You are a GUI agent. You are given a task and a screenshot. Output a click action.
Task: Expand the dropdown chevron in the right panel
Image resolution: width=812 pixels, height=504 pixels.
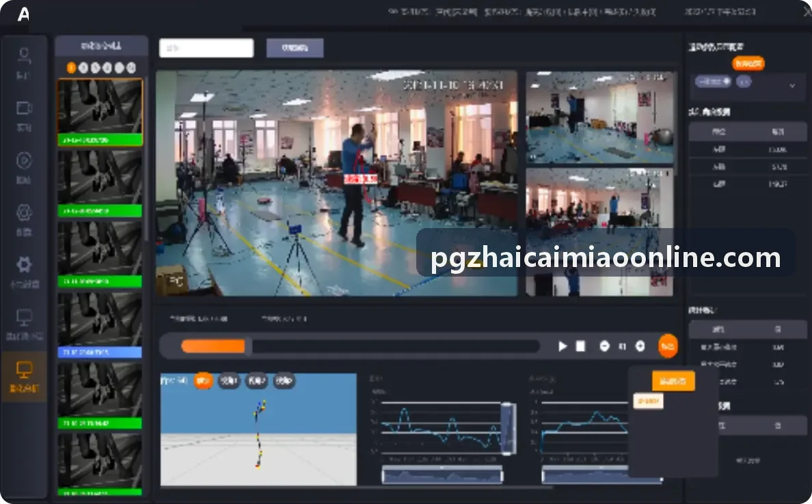pyautogui.click(x=791, y=85)
